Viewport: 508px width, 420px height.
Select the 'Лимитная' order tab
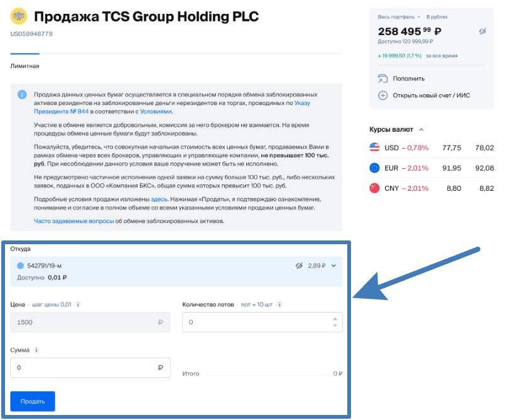pyautogui.click(x=25, y=66)
